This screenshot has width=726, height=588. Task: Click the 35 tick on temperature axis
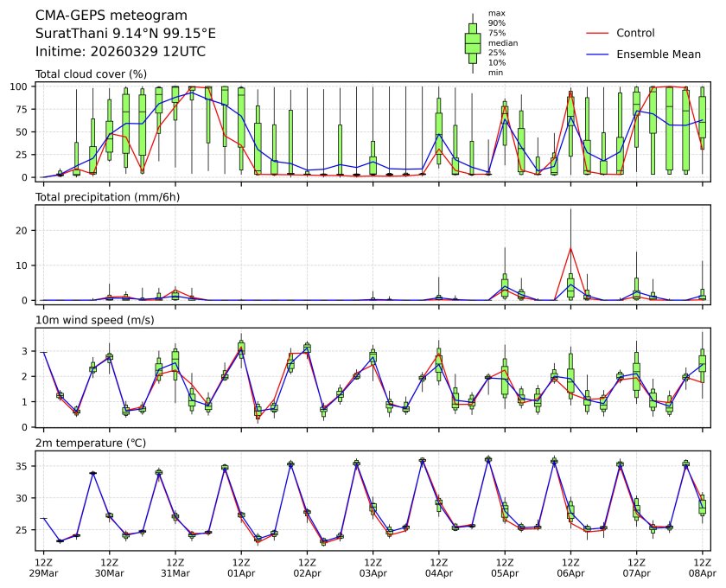point(26,466)
